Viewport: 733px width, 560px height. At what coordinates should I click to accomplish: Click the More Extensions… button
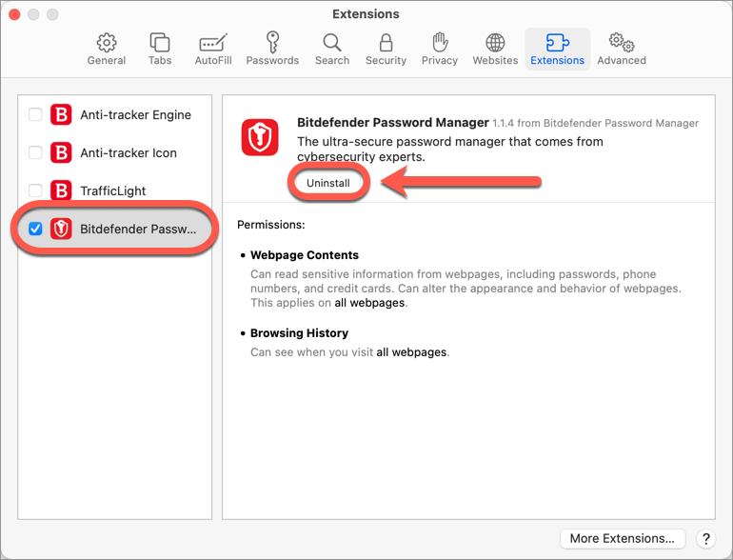pos(623,538)
